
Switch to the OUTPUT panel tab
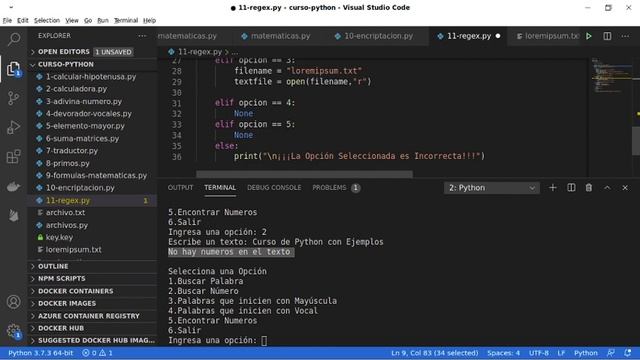180,188
